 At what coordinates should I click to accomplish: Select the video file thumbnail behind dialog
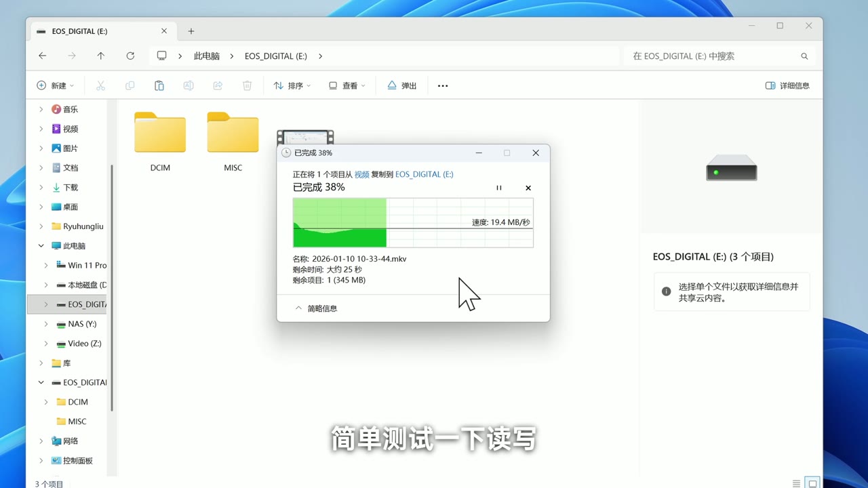[305, 136]
